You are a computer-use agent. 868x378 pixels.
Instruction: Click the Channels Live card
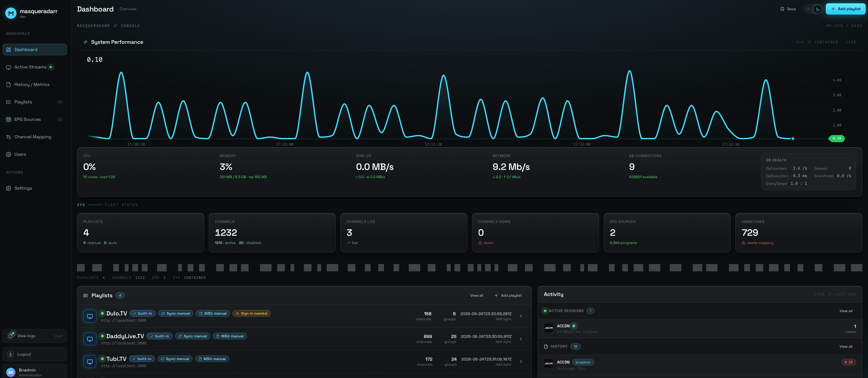coord(404,232)
